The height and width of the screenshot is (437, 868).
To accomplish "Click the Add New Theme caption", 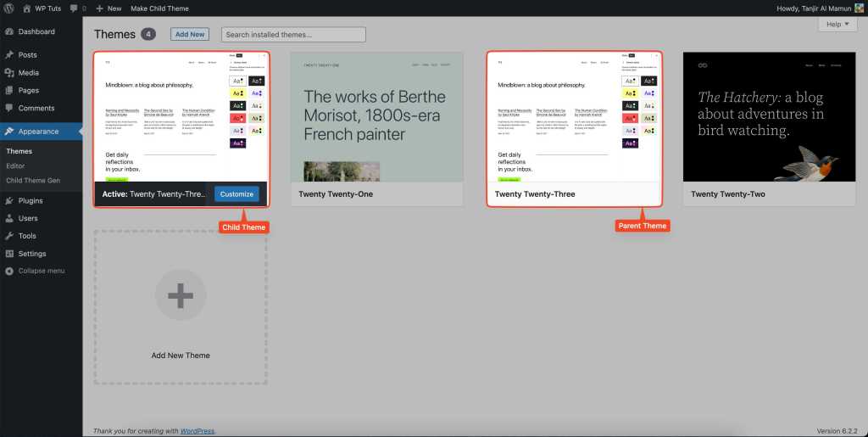I will [181, 356].
